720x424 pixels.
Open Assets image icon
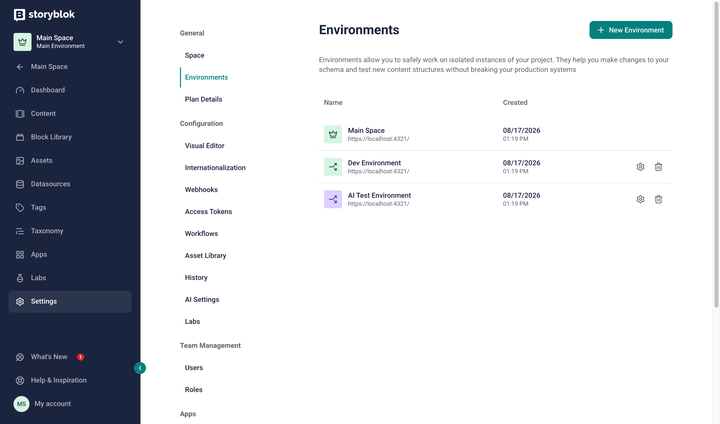click(20, 160)
